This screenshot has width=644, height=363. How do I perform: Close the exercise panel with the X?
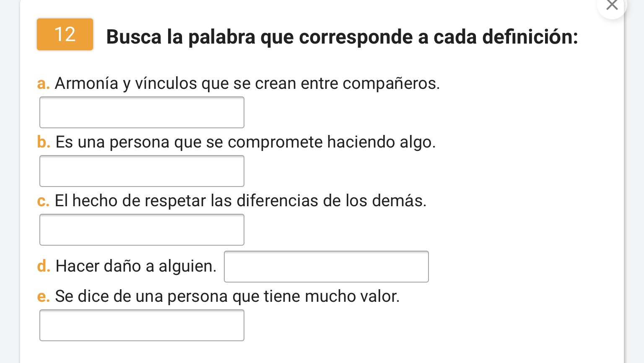coord(612,5)
